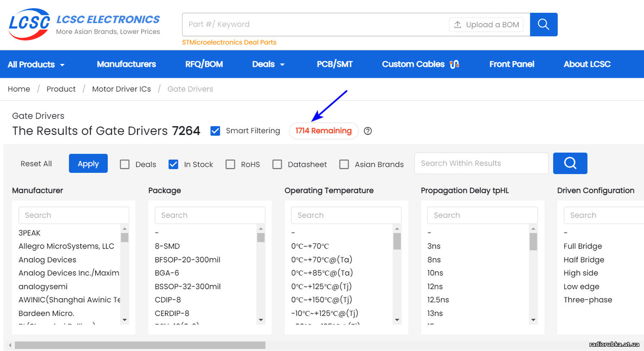644x351 pixels.
Task: Click the 1714 Remaining button
Action: 324,131
